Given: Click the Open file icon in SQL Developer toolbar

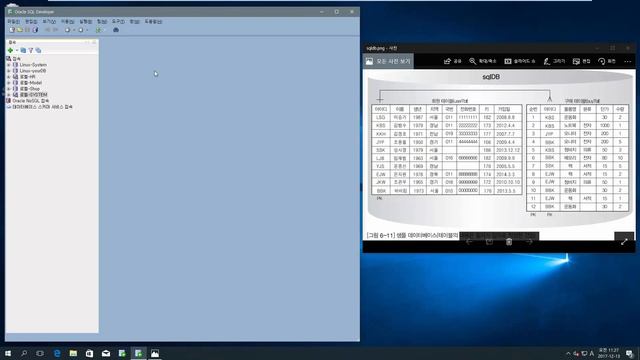Looking at the screenshot, I should pos(20,30).
